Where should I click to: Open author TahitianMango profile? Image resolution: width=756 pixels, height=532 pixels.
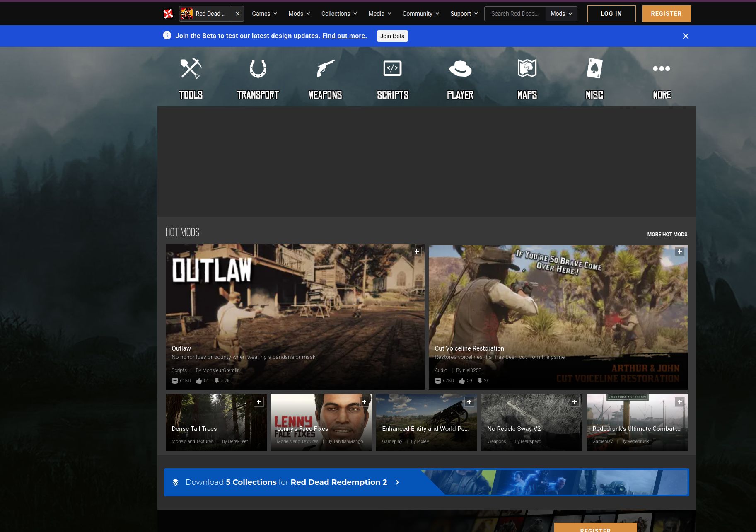tap(348, 441)
